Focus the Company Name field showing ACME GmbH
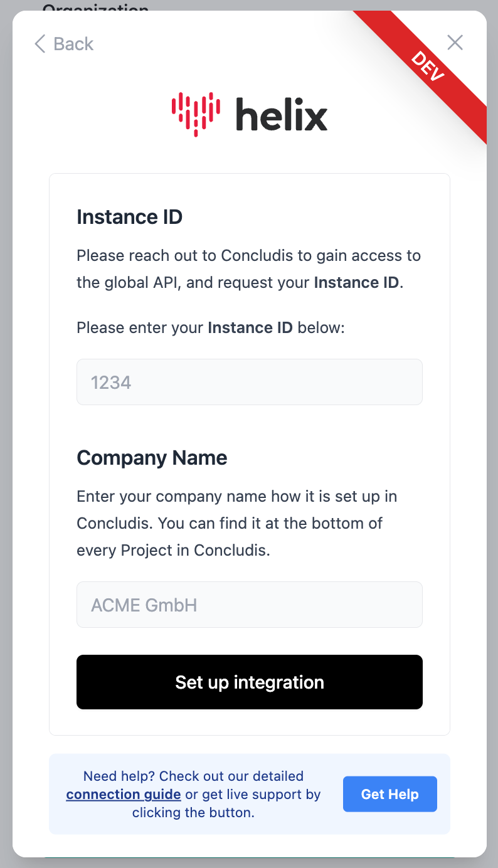This screenshot has height=868, width=498. click(x=249, y=605)
